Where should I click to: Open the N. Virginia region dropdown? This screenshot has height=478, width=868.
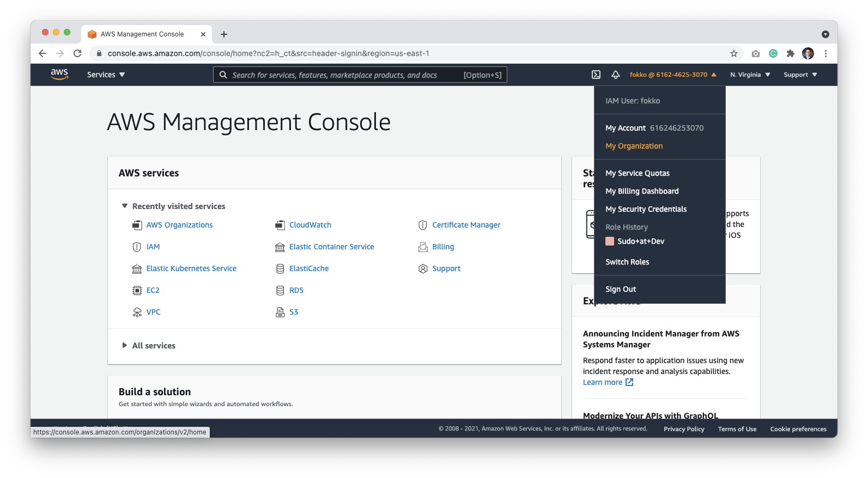coord(750,75)
